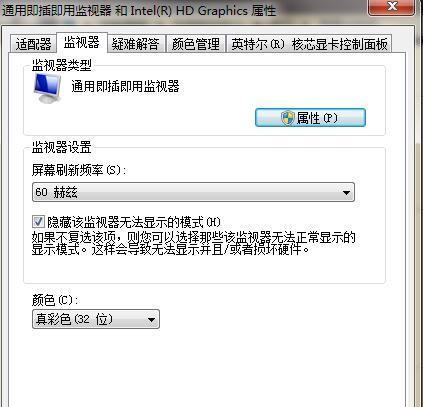Image resolution: width=423 pixels, height=407 pixels.
Task: Open the 真彩色 (32 位) color depth selector
Action: [x=96, y=319]
